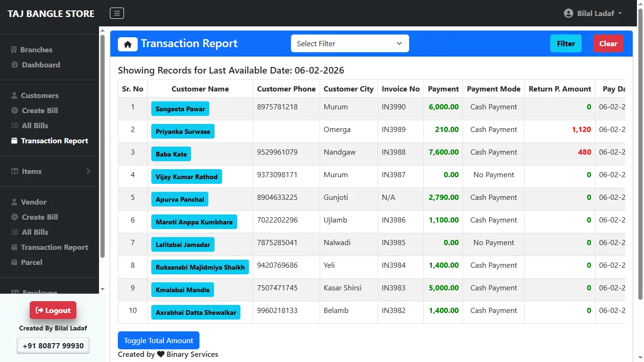Viewport: 644px width, 362px height.
Task: Click the +91 80877 99930 phone button
Action: (53, 346)
